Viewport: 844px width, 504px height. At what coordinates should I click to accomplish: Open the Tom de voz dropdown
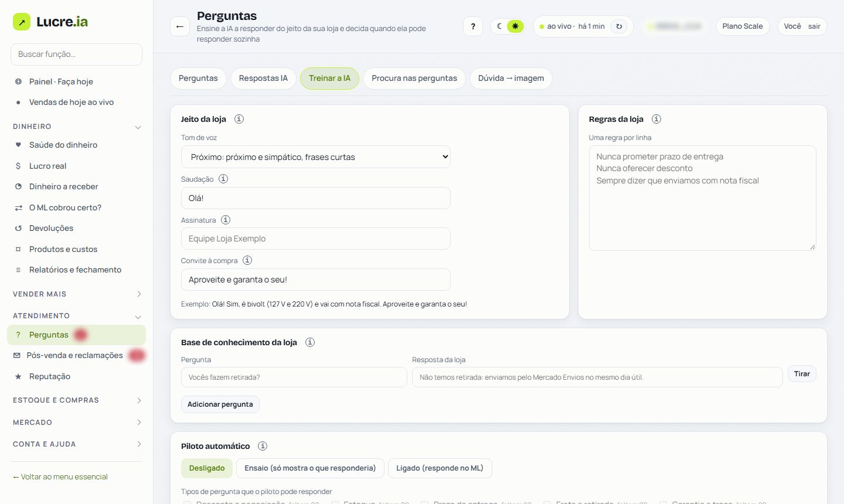[x=316, y=157]
